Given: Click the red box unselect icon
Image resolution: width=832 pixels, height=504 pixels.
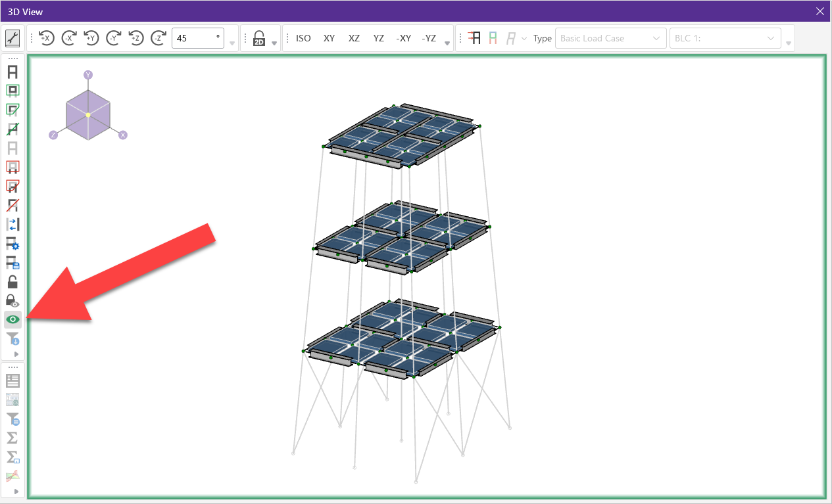Looking at the screenshot, I should [x=12, y=167].
